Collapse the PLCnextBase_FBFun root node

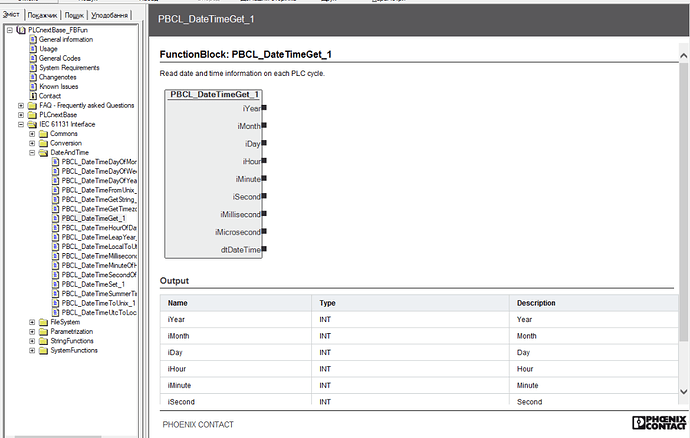tap(10, 30)
